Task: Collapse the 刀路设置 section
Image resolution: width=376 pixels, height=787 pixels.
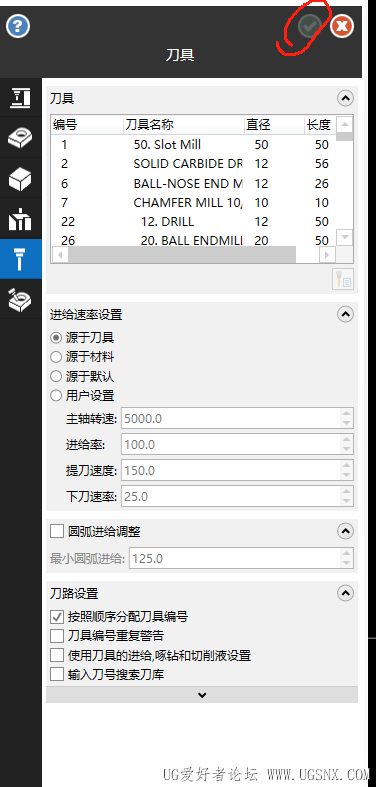Action: [x=345, y=594]
